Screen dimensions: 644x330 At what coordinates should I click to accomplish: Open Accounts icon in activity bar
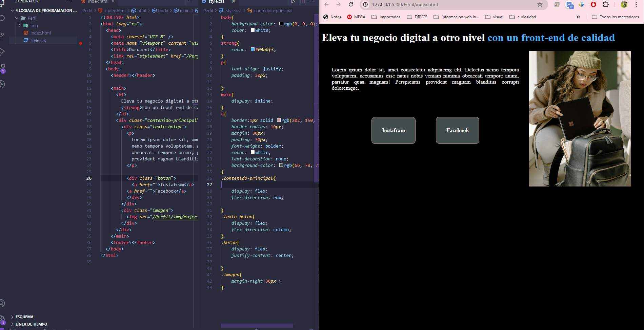click(x=2, y=303)
